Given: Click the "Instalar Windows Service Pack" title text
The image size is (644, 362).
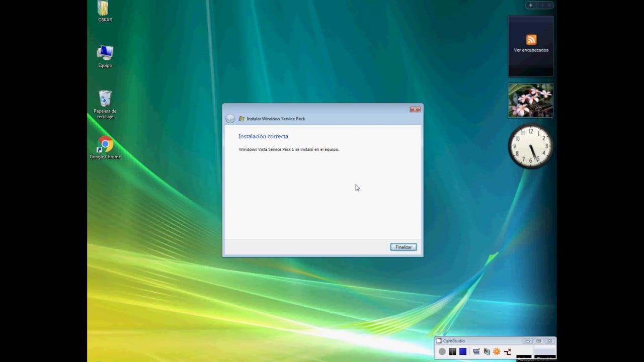Looking at the screenshot, I should pyautogui.click(x=276, y=119).
